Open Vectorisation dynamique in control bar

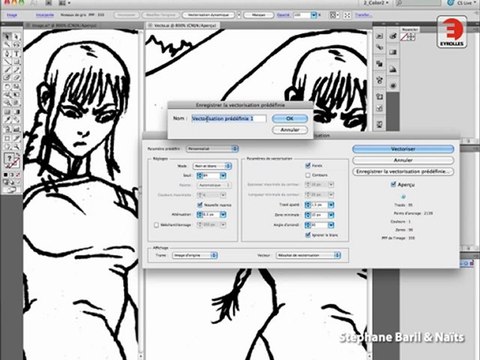[x=209, y=15]
